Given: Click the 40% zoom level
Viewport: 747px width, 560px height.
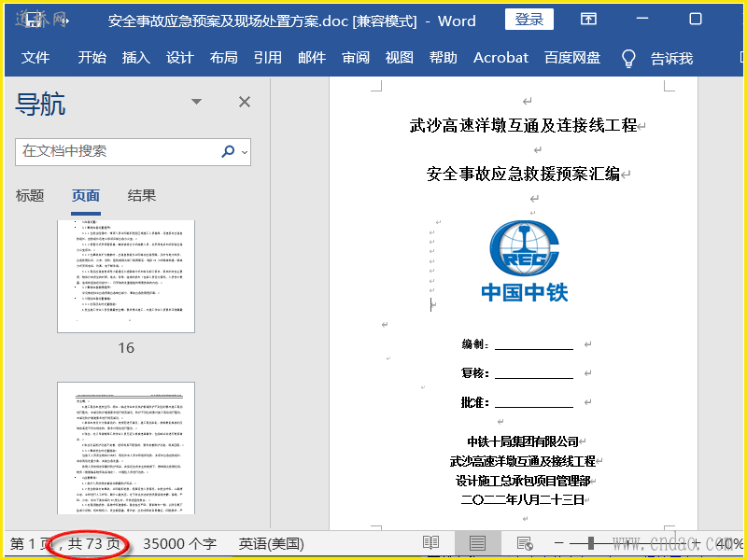Looking at the screenshot, I should (x=729, y=544).
